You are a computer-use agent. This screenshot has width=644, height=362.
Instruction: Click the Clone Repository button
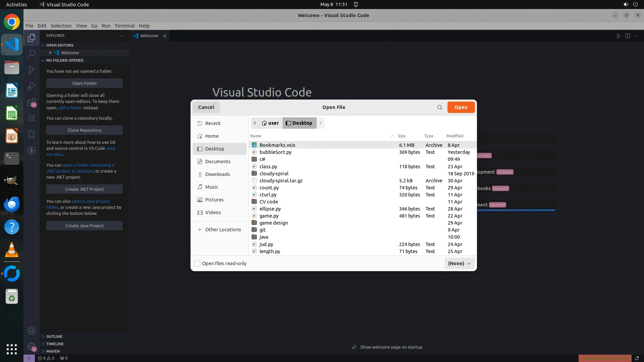(x=85, y=130)
